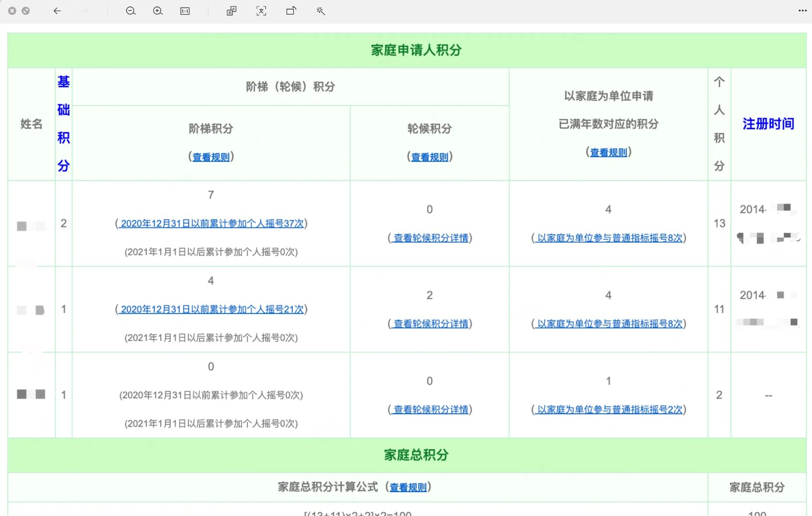This screenshot has height=516, width=812.
Task: Click the 注册时间 column header
Action: tap(769, 124)
